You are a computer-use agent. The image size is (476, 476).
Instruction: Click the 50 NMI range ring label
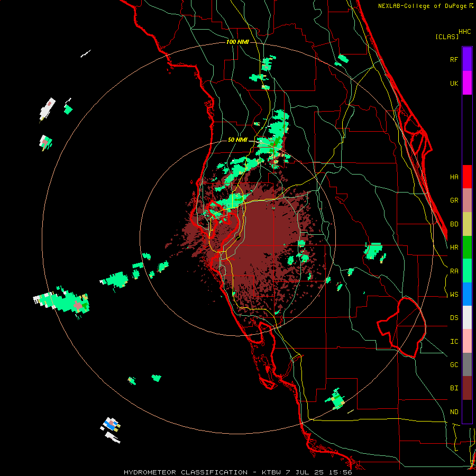[x=237, y=140]
